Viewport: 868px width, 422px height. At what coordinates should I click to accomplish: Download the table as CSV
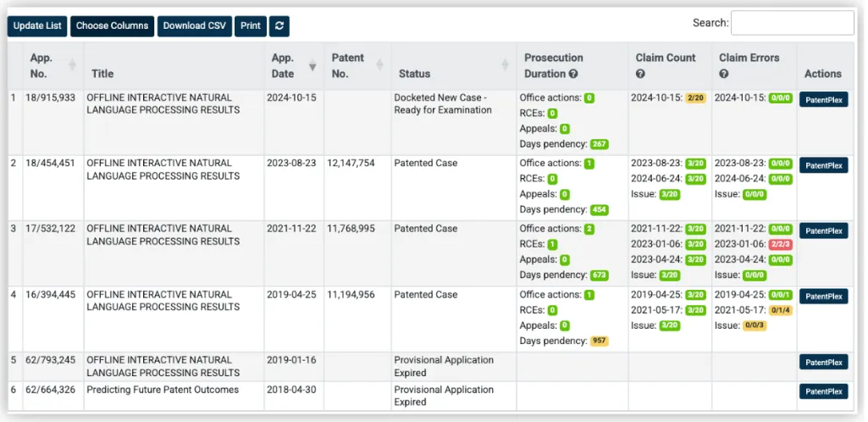click(195, 25)
